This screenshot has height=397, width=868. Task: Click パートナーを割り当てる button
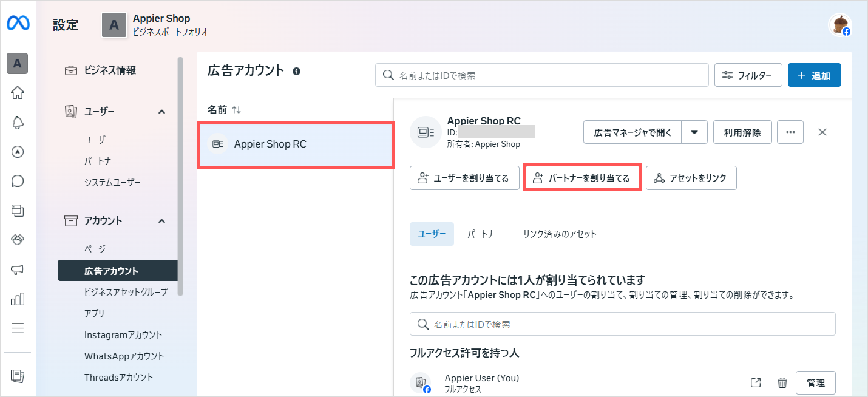pyautogui.click(x=582, y=178)
